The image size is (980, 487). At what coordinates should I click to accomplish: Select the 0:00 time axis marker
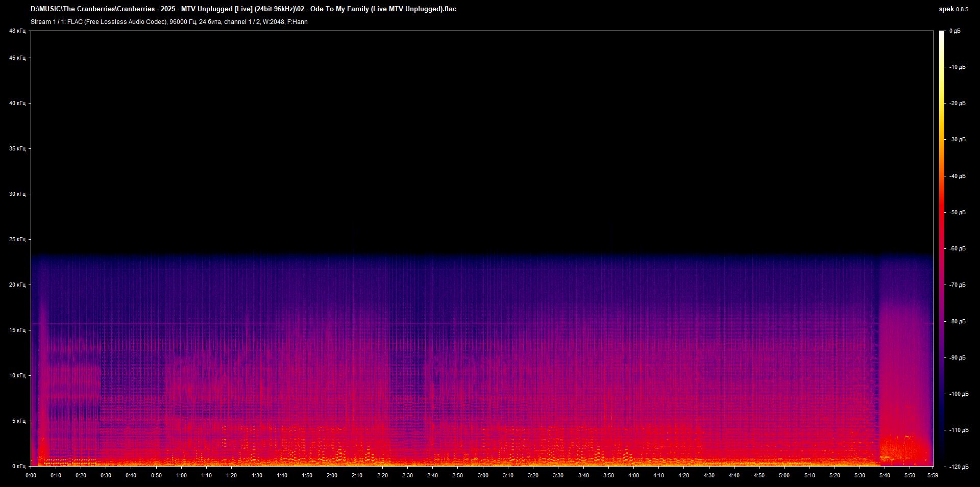[x=31, y=476]
